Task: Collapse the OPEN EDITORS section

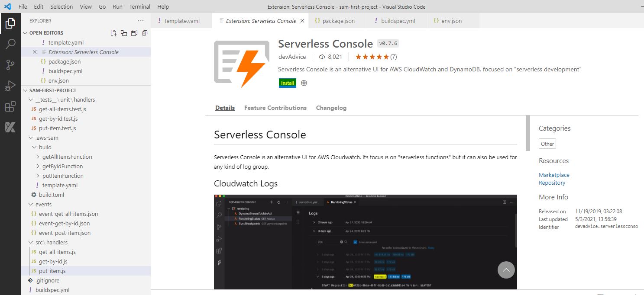Action: pos(26,33)
